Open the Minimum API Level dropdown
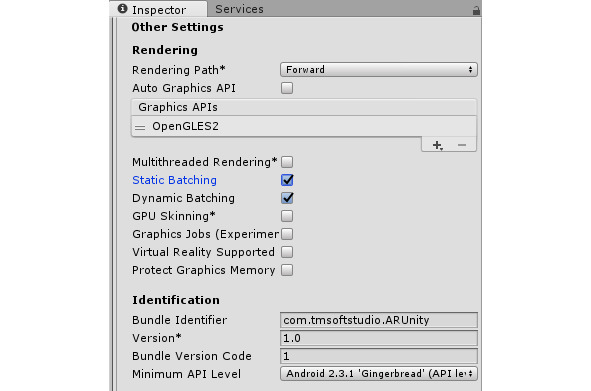The height and width of the screenshot is (391, 591). [379, 374]
